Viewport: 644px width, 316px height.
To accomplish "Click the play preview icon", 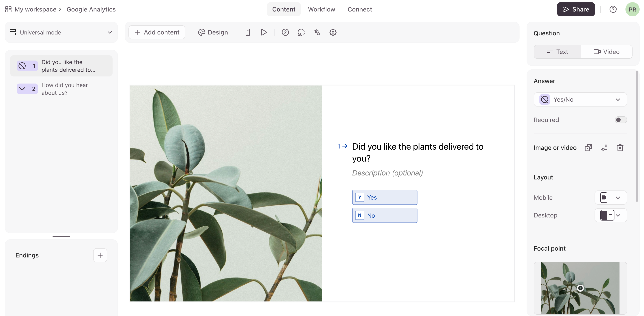I will [x=264, y=32].
